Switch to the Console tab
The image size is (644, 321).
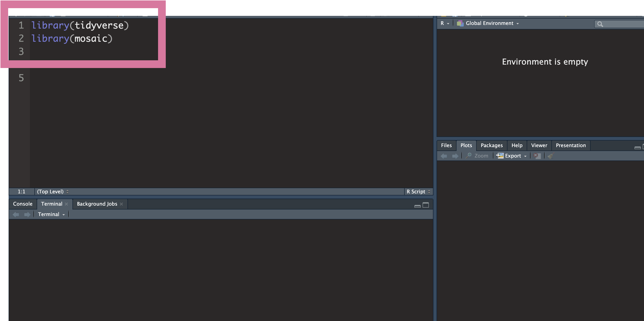pyautogui.click(x=23, y=204)
